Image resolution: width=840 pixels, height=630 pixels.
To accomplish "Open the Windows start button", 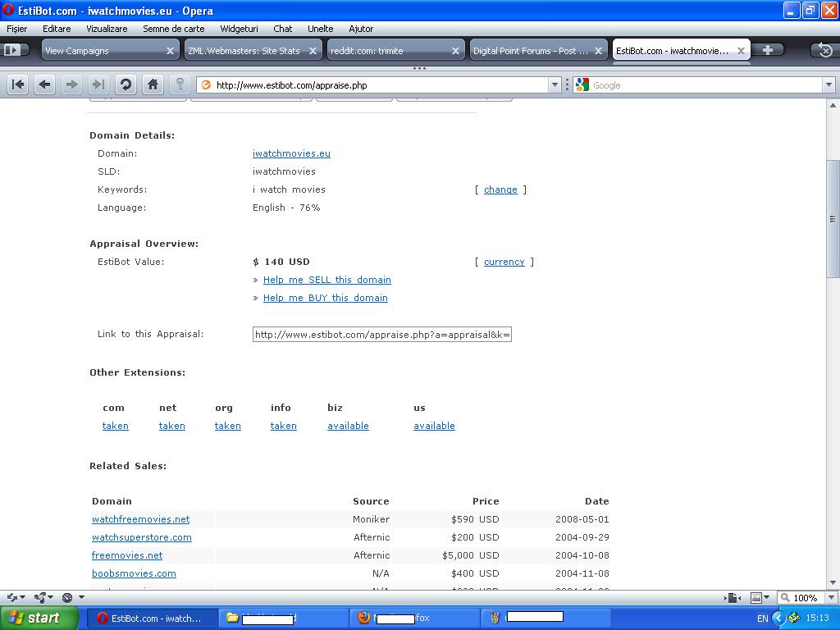I will tap(39, 618).
